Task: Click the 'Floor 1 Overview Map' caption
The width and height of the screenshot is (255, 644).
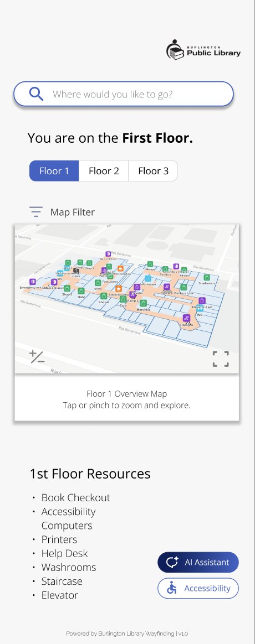Action: pyautogui.click(x=127, y=393)
